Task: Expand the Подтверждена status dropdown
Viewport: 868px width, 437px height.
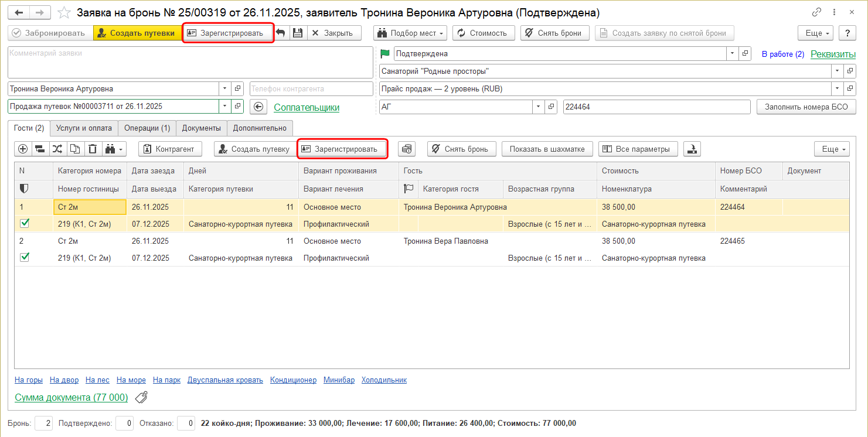Action: pos(732,54)
